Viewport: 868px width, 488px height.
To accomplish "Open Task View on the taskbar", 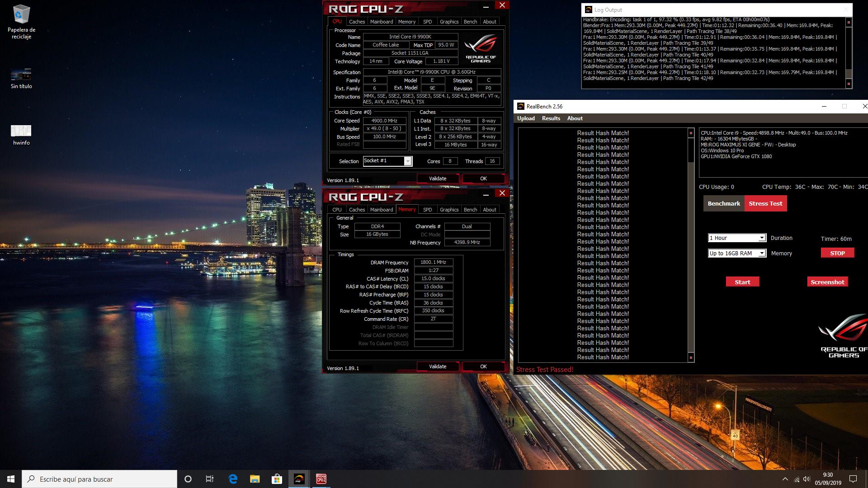I will coord(210,479).
